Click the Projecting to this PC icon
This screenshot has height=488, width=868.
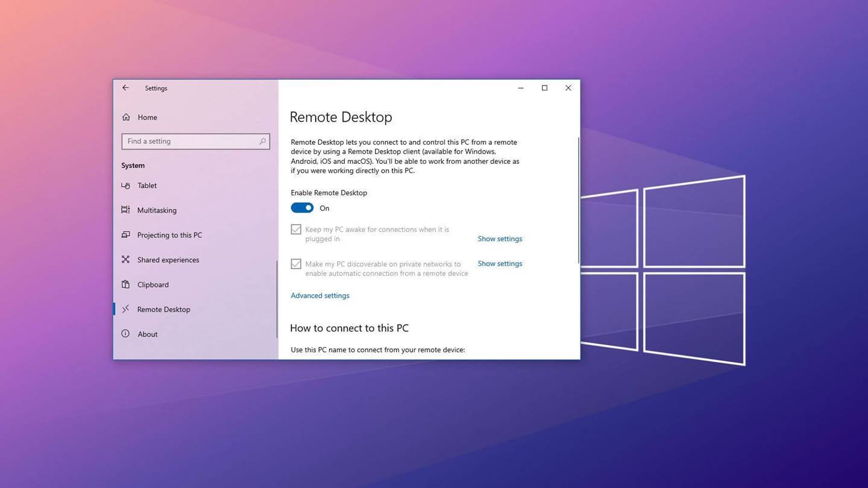[125, 235]
